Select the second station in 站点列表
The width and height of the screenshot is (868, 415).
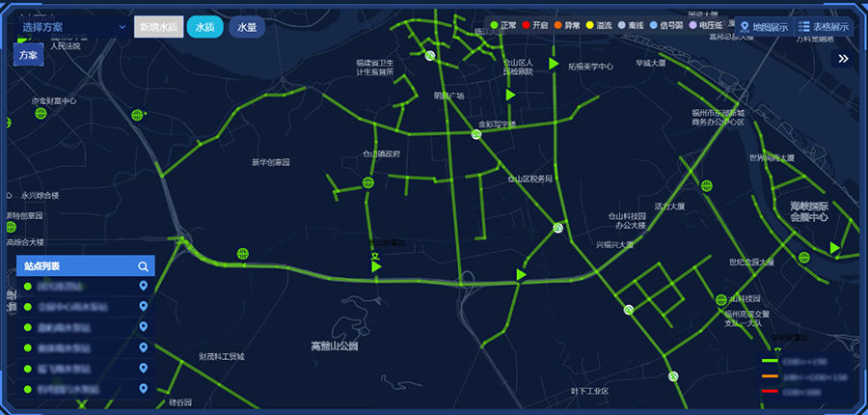[x=77, y=307]
